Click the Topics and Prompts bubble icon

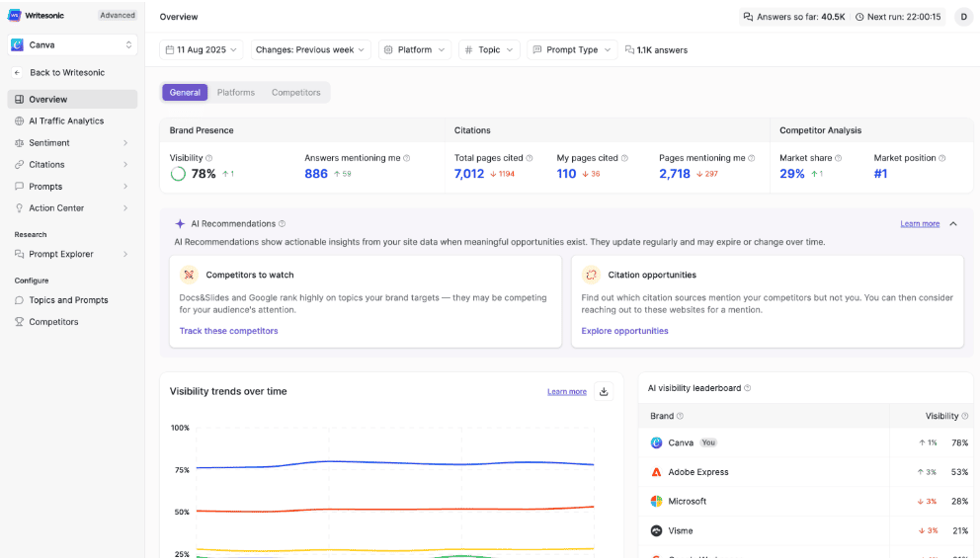(x=20, y=300)
